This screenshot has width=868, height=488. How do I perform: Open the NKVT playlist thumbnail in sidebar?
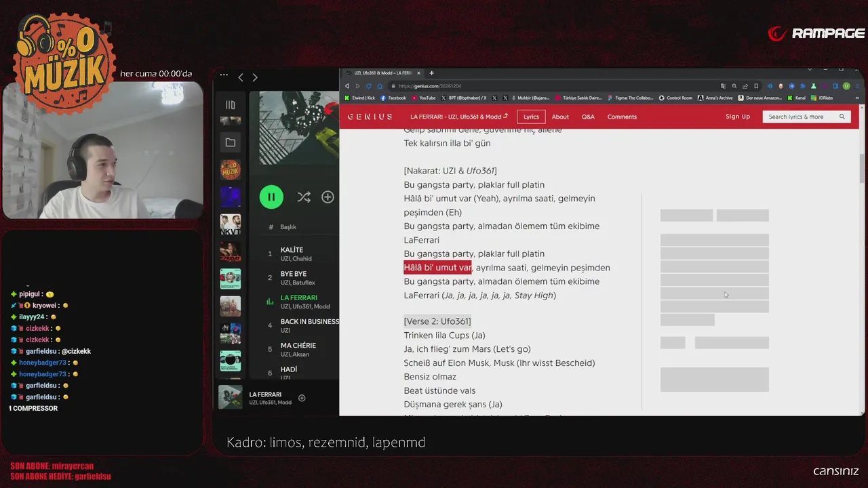231,224
